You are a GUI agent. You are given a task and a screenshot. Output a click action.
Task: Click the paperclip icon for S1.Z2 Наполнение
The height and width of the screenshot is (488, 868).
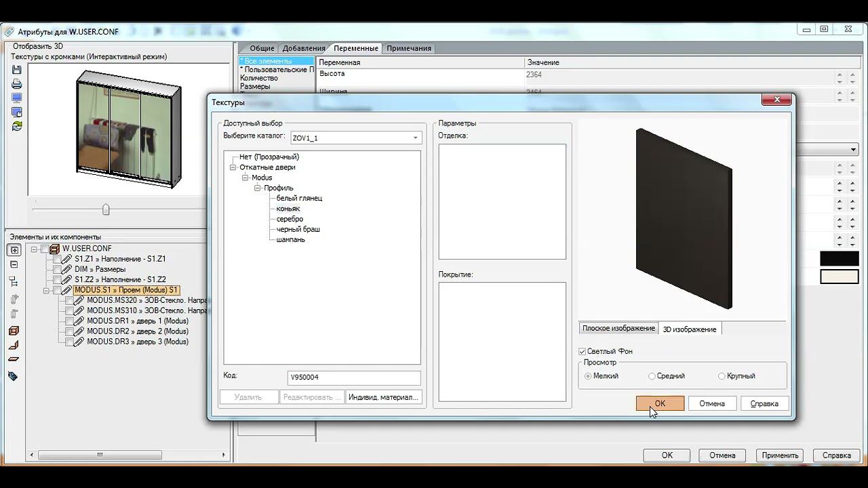[x=67, y=279]
